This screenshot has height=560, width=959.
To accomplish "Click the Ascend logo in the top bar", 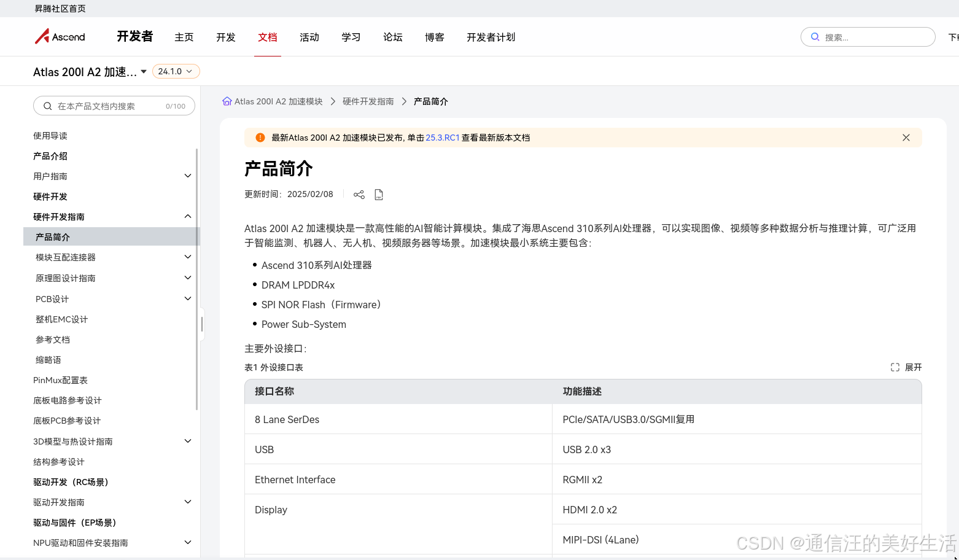I will (60, 36).
